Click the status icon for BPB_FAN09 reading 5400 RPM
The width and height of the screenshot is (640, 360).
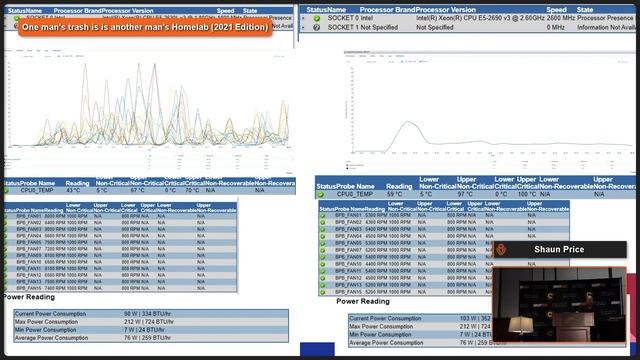[323, 257]
